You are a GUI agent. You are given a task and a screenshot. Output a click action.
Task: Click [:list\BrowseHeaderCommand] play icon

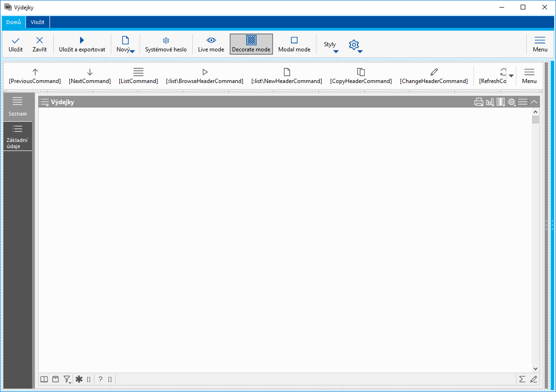[x=205, y=72]
